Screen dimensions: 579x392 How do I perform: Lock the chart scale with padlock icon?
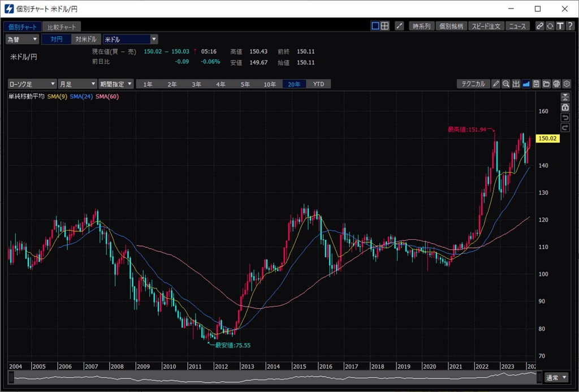point(565,107)
